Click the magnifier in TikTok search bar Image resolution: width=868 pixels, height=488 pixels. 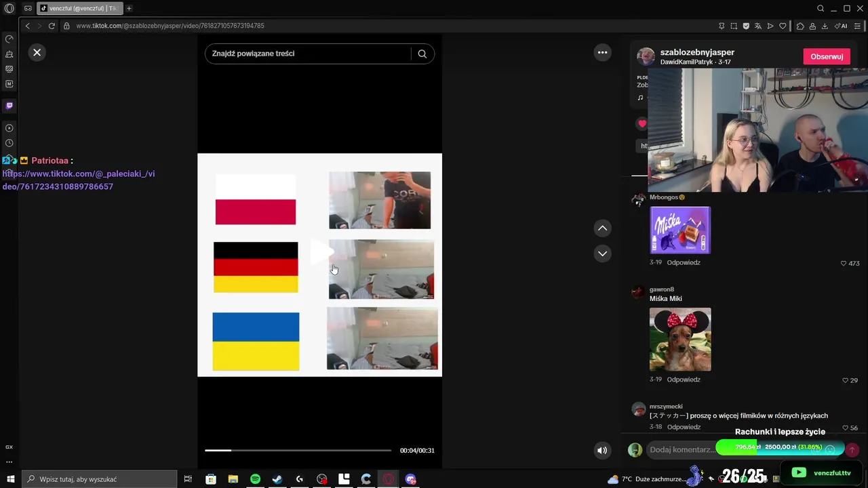coord(422,54)
